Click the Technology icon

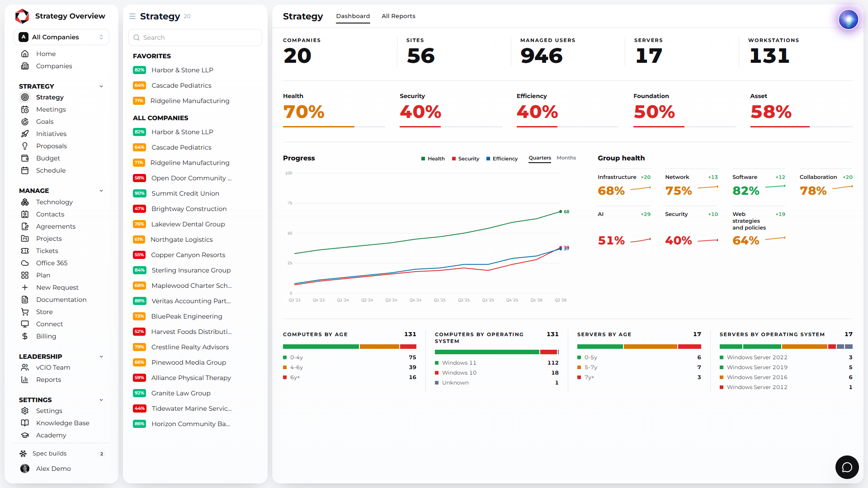pyautogui.click(x=25, y=202)
